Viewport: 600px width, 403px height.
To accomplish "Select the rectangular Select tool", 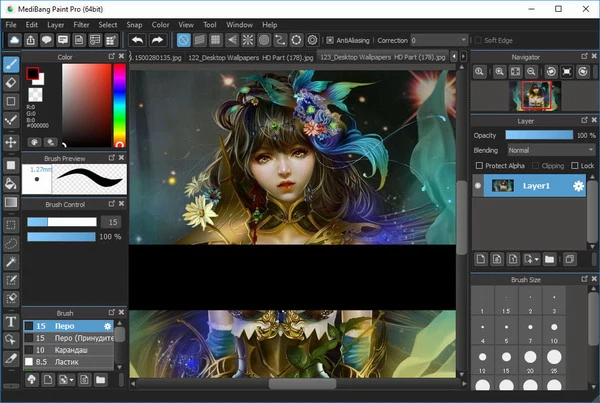I will [11, 225].
